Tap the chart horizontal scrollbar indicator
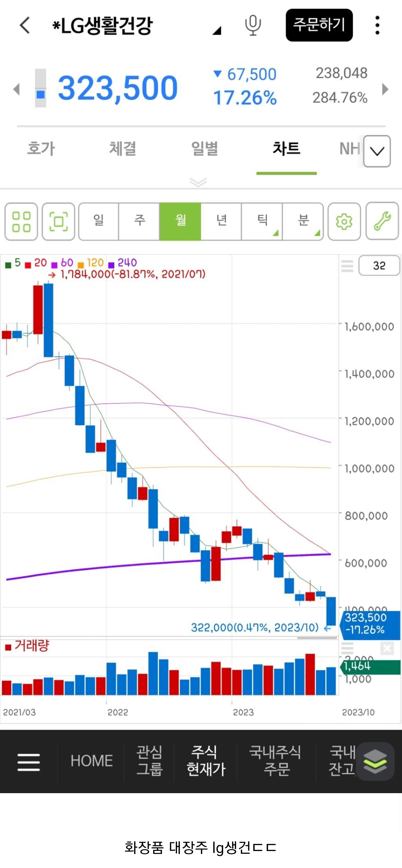This screenshot has height=868, width=402. click(317, 638)
